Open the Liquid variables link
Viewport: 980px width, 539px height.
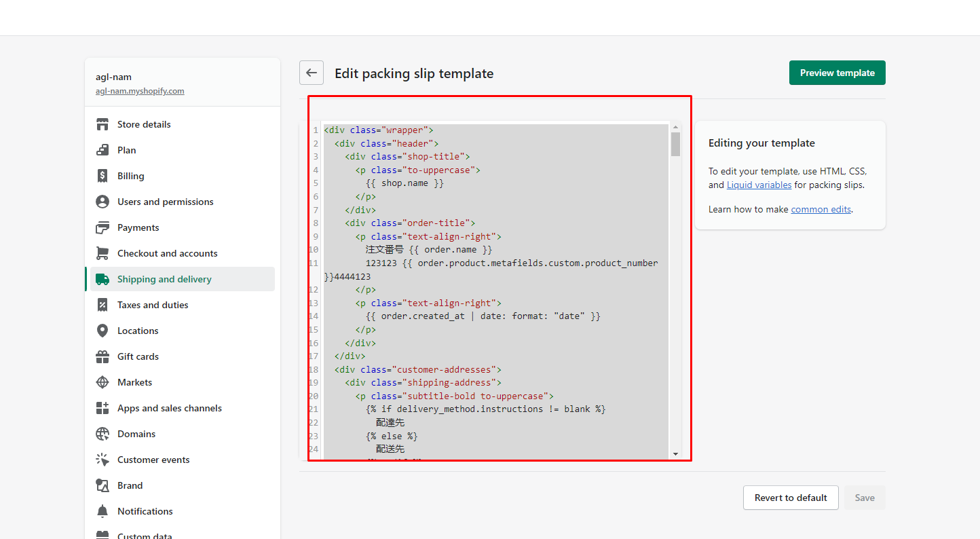tap(759, 185)
